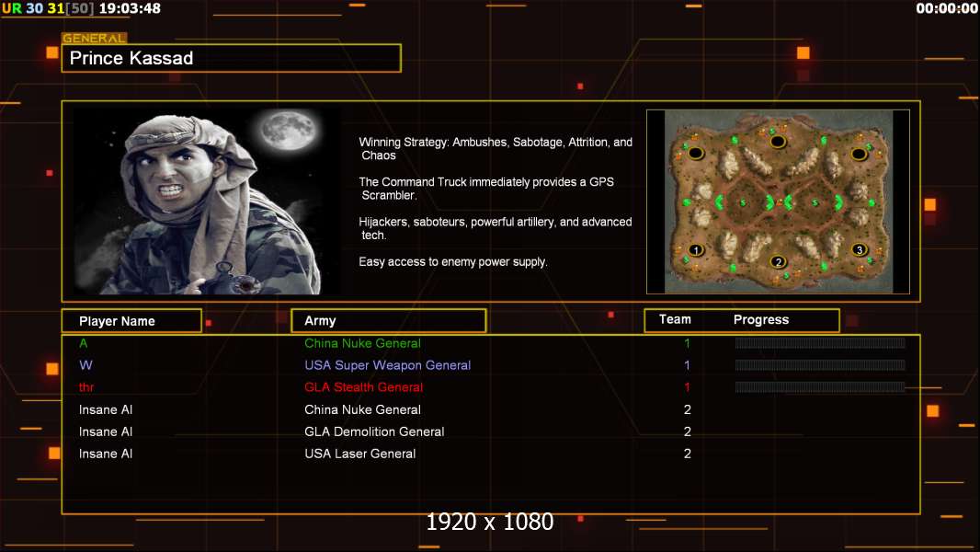Click GLA Demolition General army text
Screen dimensions: 980x552
[374, 431]
